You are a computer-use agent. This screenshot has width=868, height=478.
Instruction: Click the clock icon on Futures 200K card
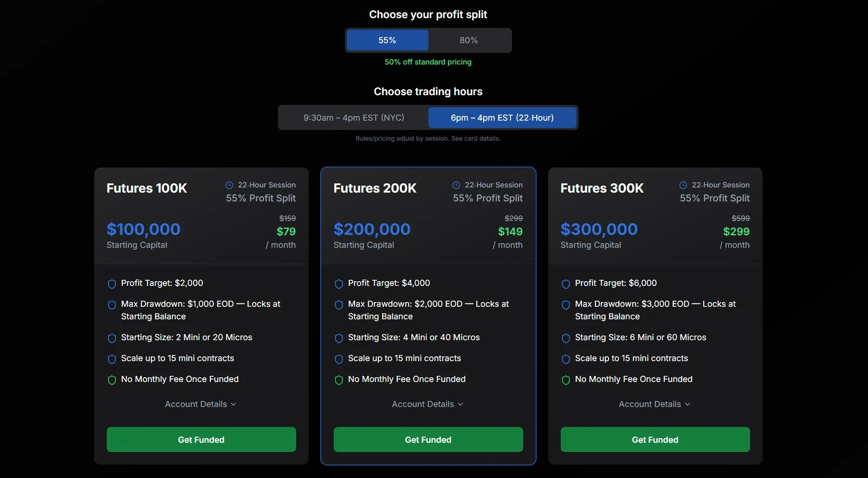pyautogui.click(x=456, y=185)
